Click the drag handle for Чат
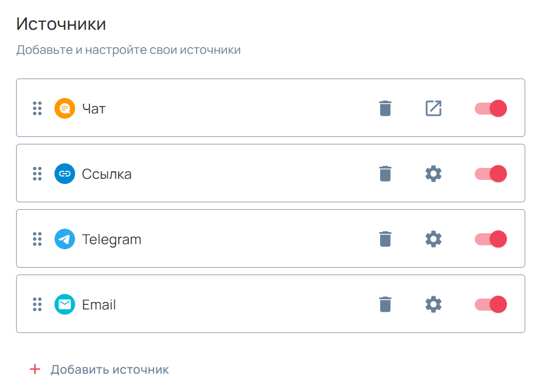The width and height of the screenshot is (539, 392). pos(37,108)
